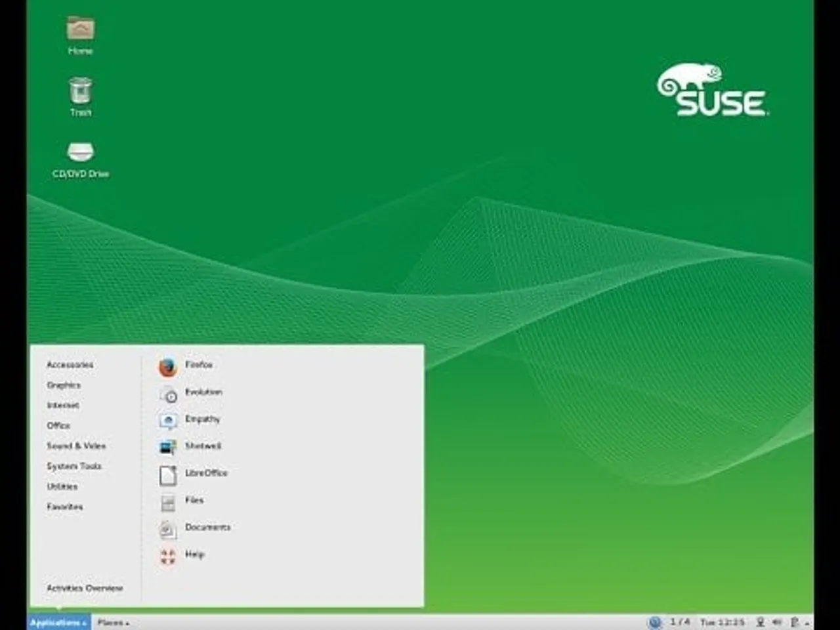Image resolution: width=840 pixels, height=630 pixels.
Task: Start Shotwell photo manager
Action: (x=190, y=447)
